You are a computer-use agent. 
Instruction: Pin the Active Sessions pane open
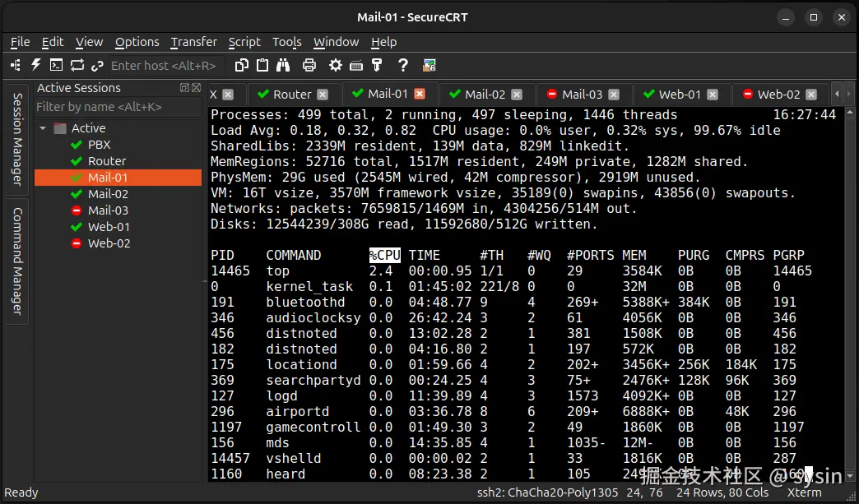185,88
